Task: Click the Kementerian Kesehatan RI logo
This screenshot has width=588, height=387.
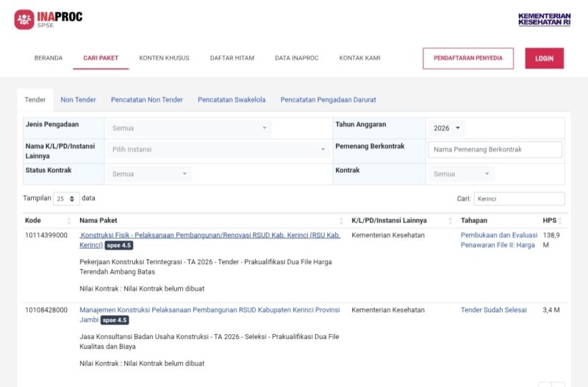Action: coord(544,19)
